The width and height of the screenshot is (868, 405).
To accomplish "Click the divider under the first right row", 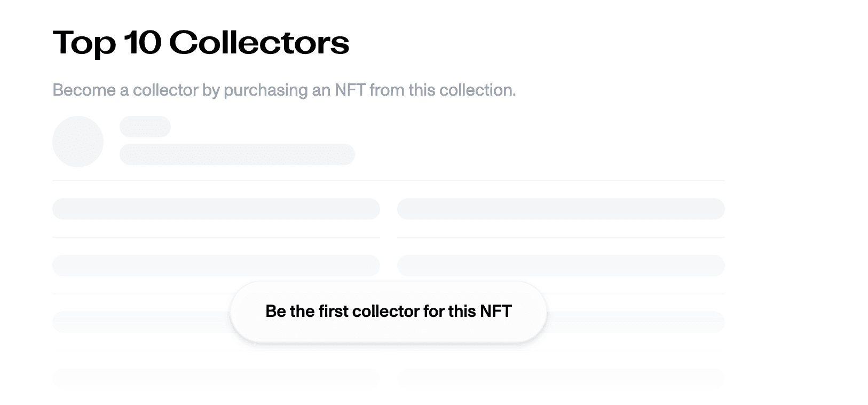I will pyautogui.click(x=561, y=237).
